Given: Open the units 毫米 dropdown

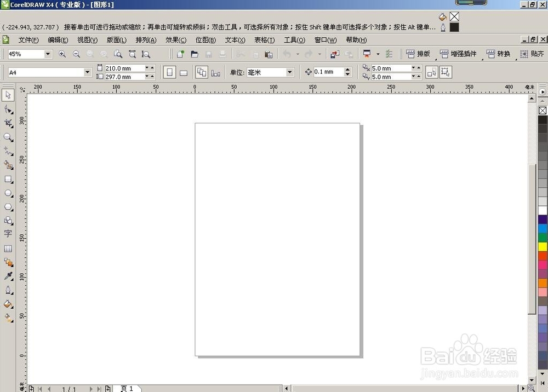Looking at the screenshot, I should (x=290, y=72).
